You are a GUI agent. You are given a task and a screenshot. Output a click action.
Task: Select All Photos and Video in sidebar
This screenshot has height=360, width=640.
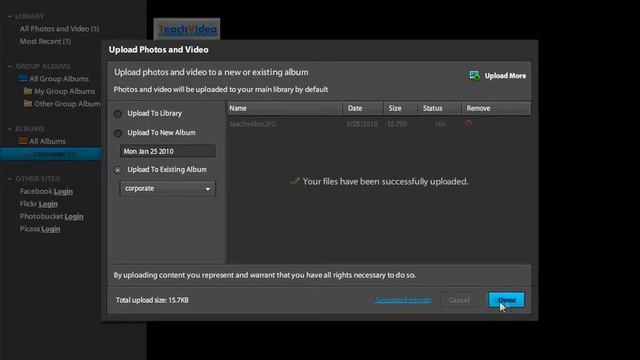(x=60, y=29)
